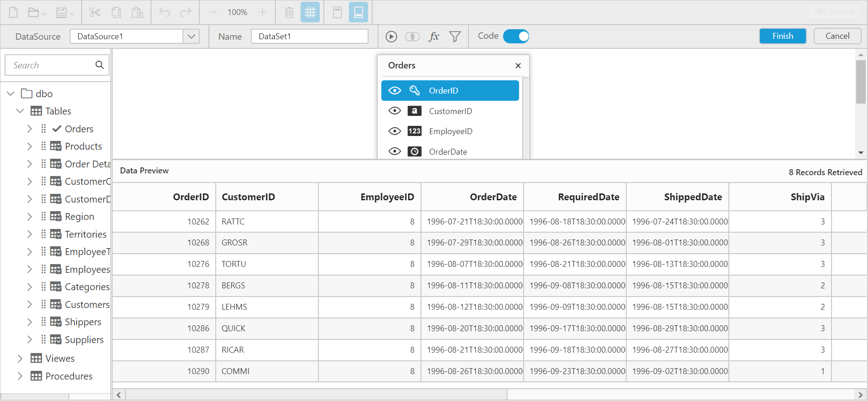Click the Run query play icon
This screenshot has width=868, height=401.
pos(391,36)
